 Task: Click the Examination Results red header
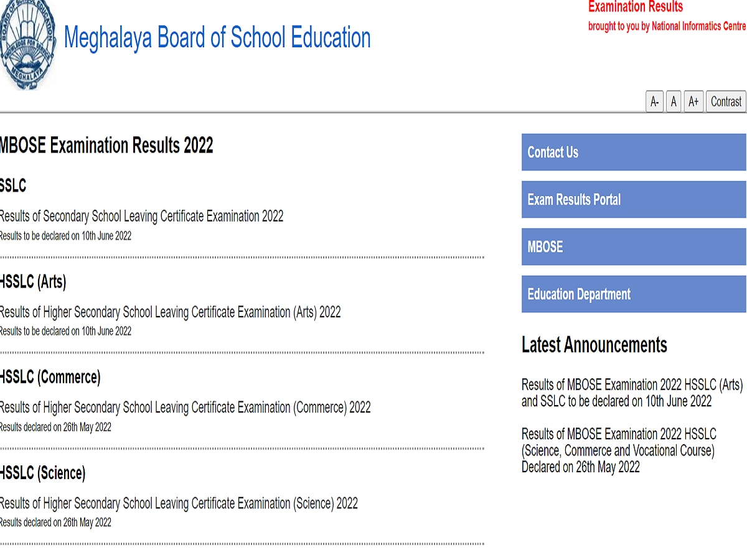tap(635, 7)
